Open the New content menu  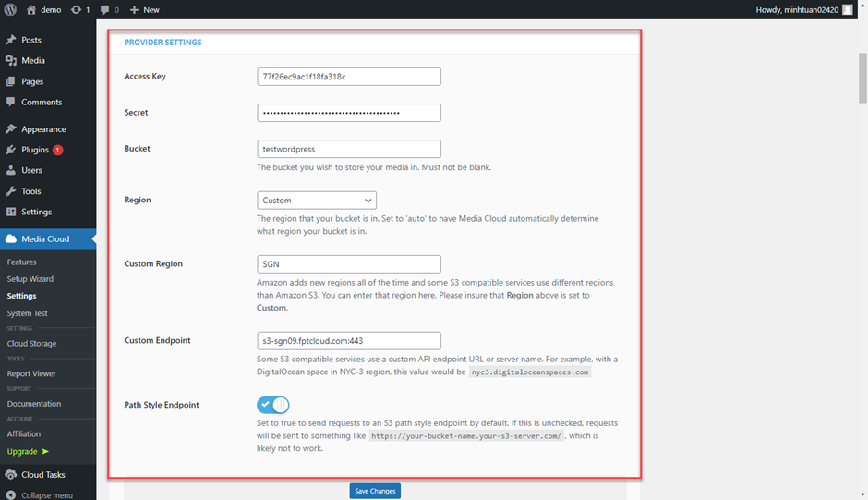click(145, 9)
